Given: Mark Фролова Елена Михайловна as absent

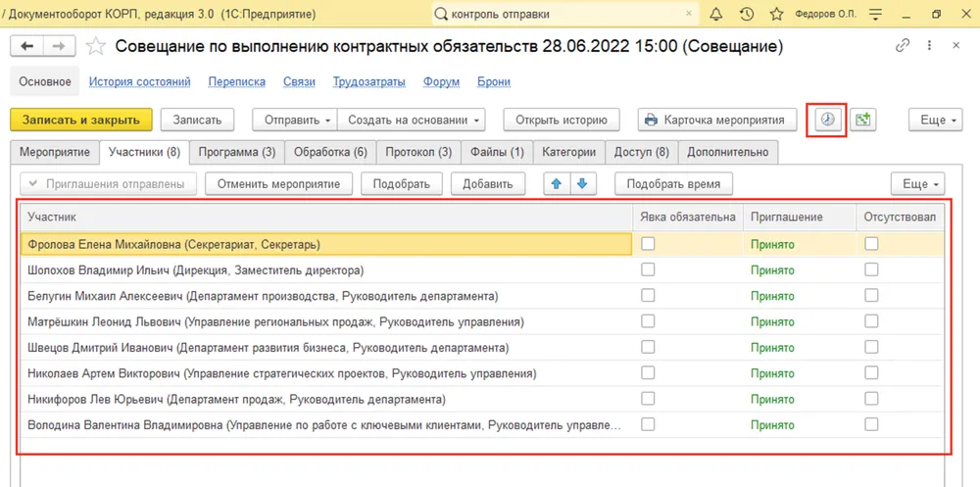Looking at the screenshot, I should (871, 244).
